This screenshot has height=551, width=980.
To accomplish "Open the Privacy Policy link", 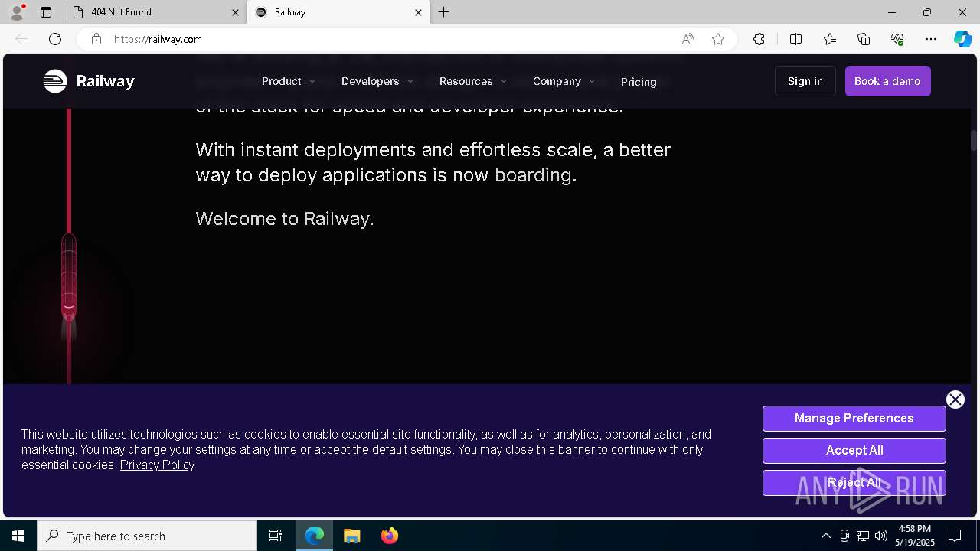I will click(x=157, y=465).
